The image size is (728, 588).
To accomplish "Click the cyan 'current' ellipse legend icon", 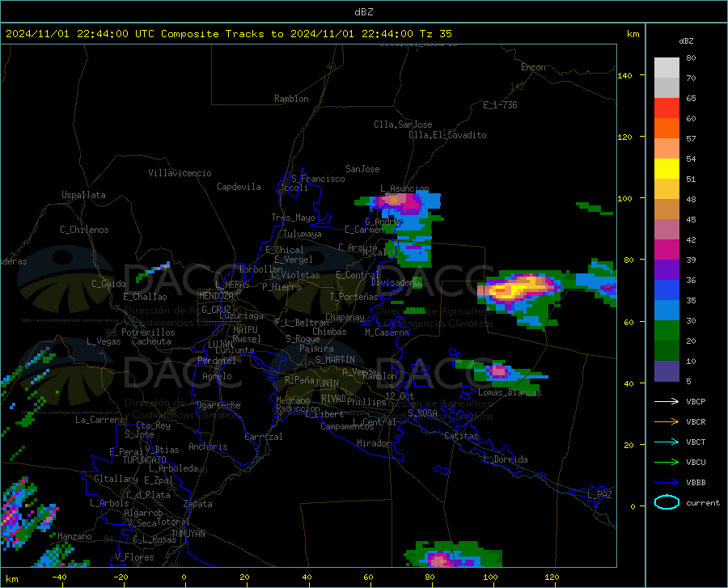I will [667, 502].
